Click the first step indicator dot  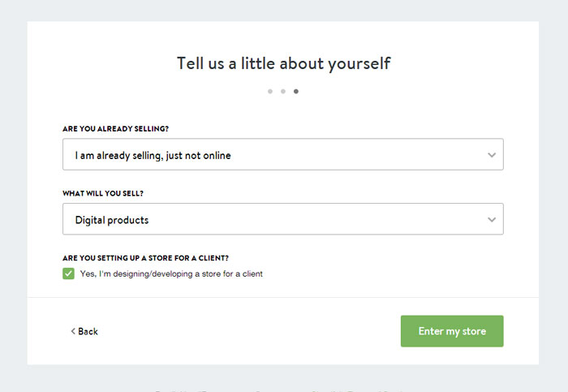tap(270, 91)
